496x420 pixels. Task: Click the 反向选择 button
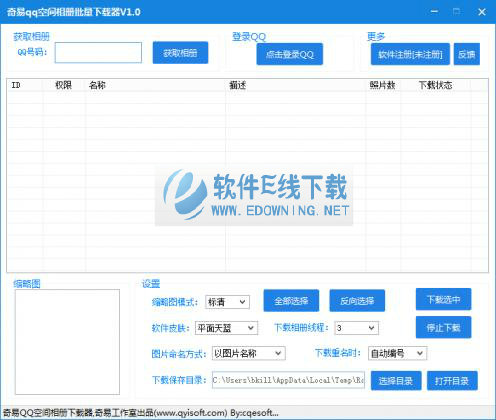tap(357, 301)
